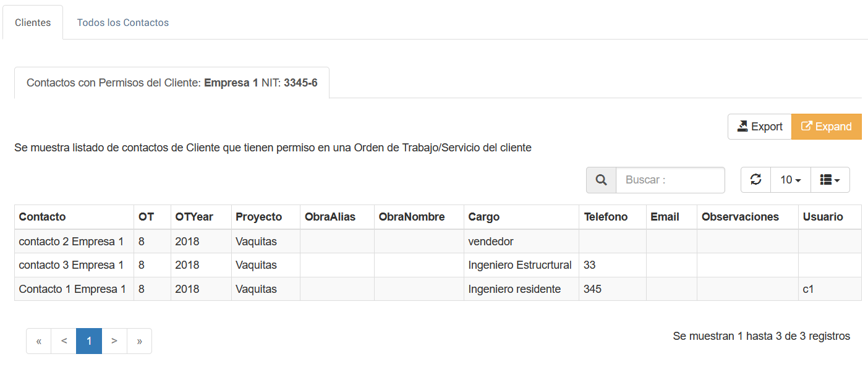Click the orange Expand button
This screenshot has height=367, width=868.
(x=826, y=127)
